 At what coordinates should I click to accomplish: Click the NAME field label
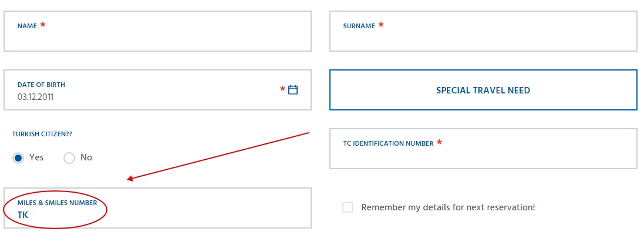tap(27, 26)
